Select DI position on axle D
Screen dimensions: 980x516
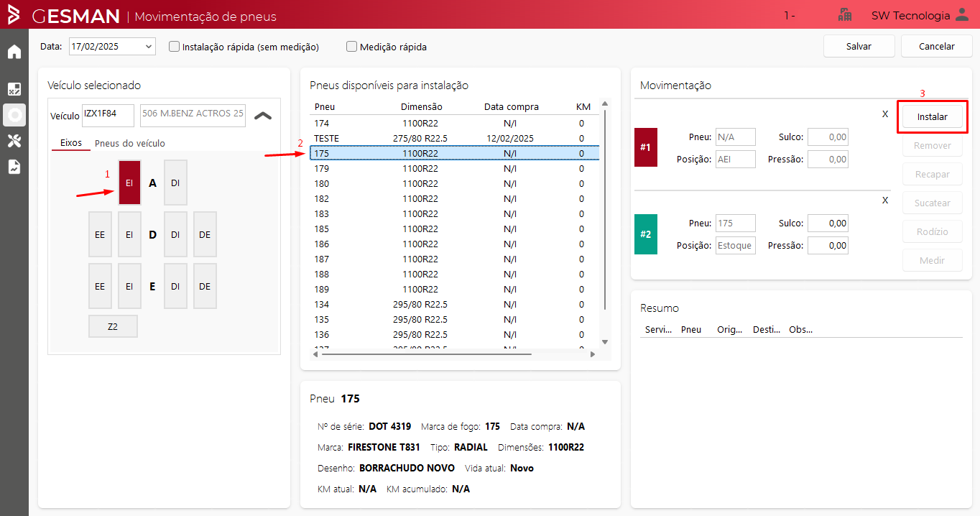pos(175,234)
